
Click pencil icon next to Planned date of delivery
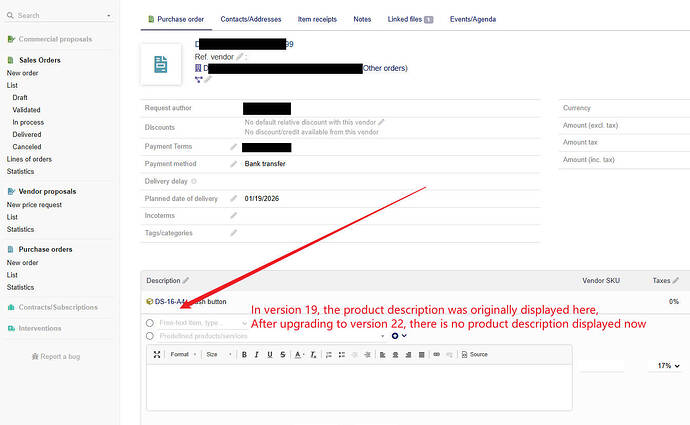(x=233, y=198)
